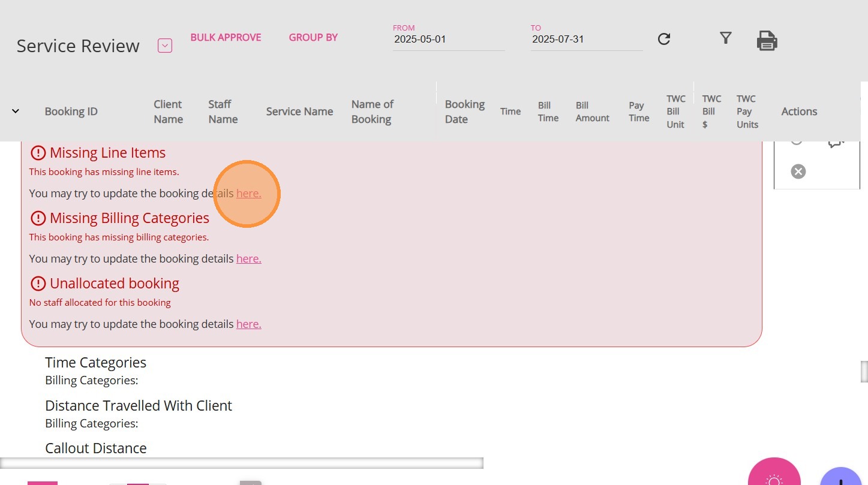Edit the TO date field
Image resolution: width=868 pixels, height=485 pixels.
(586, 40)
